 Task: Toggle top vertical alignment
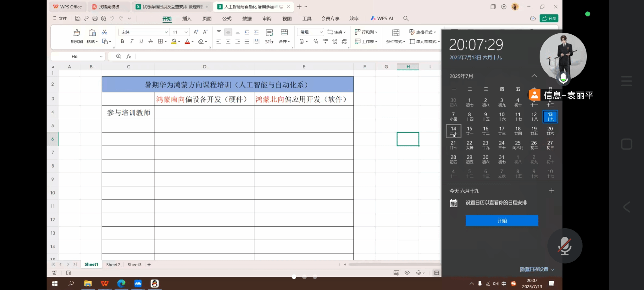(x=219, y=32)
